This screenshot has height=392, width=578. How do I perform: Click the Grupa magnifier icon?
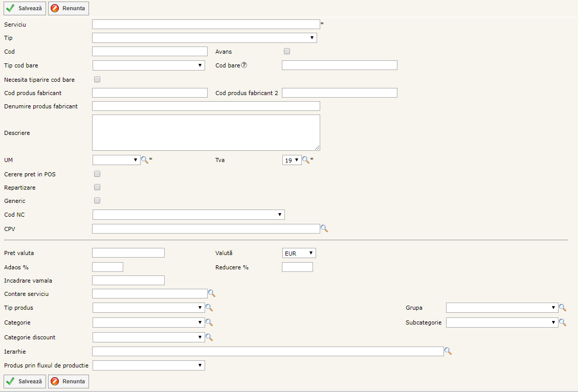tap(562, 308)
